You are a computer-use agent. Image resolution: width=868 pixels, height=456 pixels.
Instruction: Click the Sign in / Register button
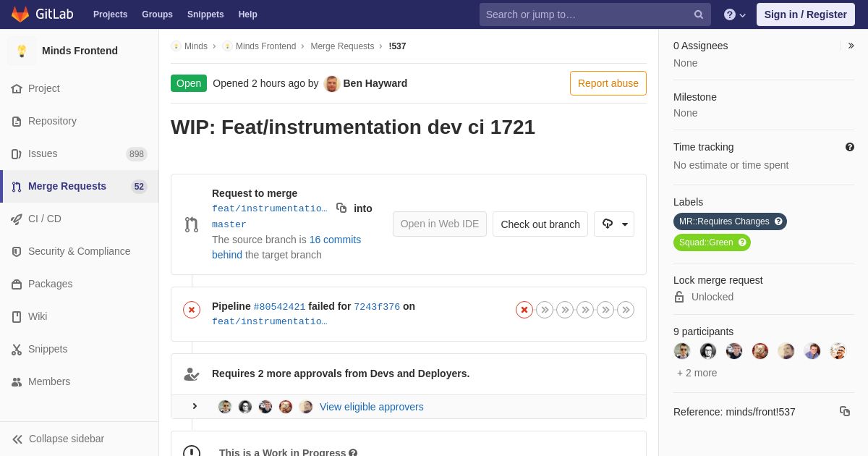coord(805,14)
